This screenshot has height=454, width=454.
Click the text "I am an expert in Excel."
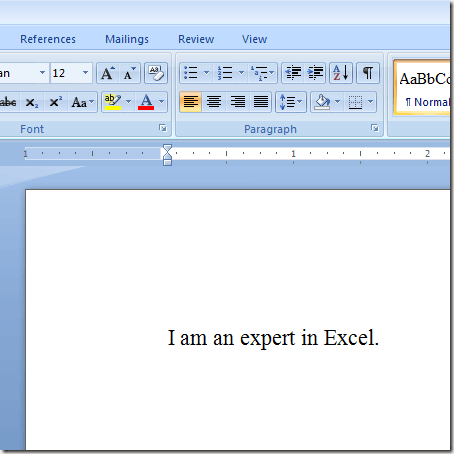[273, 338]
